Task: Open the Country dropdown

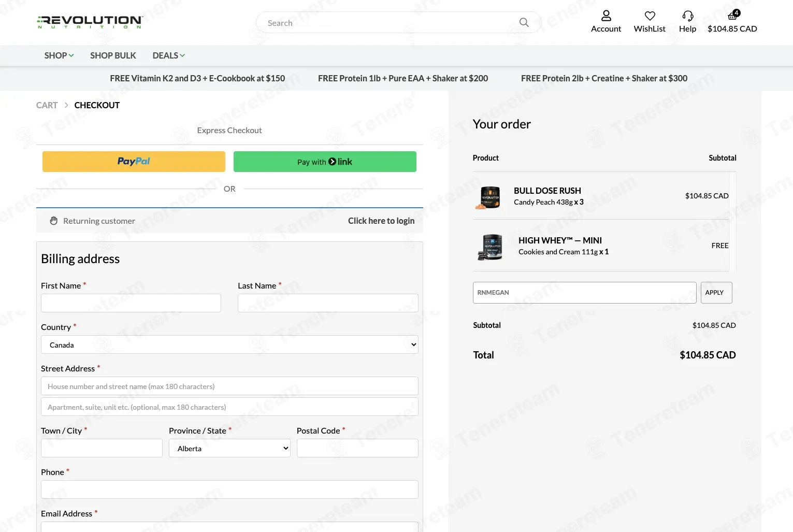Action: 229,344
